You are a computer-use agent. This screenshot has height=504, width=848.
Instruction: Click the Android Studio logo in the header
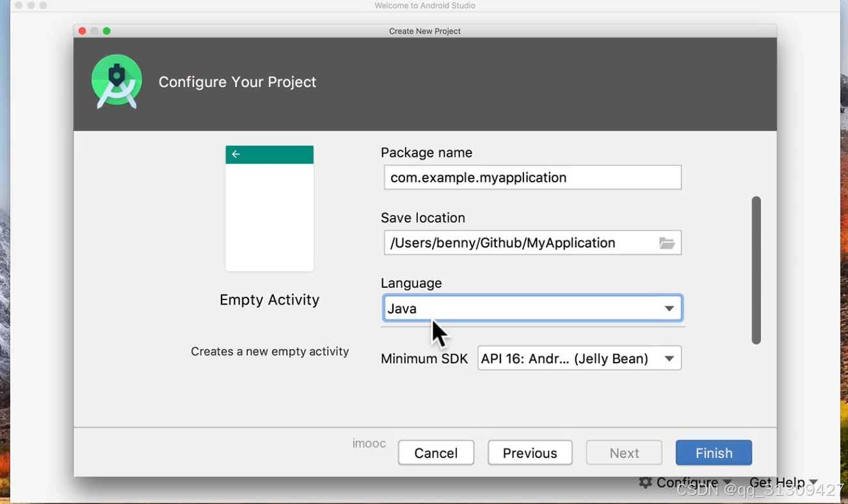tap(116, 82)
